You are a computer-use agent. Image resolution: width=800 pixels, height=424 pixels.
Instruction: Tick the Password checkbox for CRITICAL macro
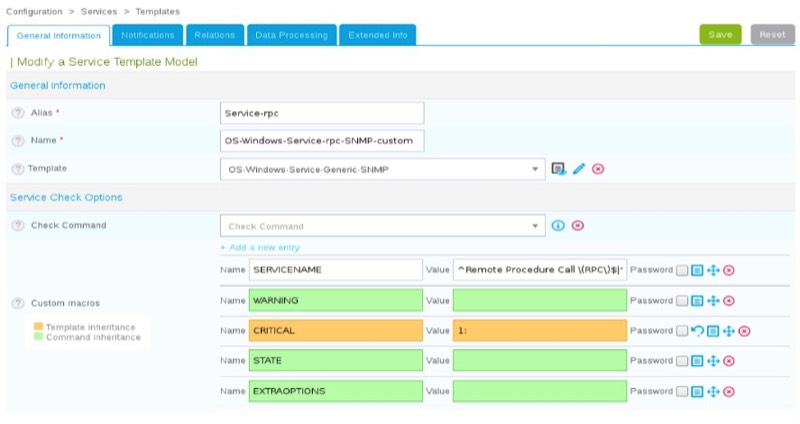(x=682, y=331)
